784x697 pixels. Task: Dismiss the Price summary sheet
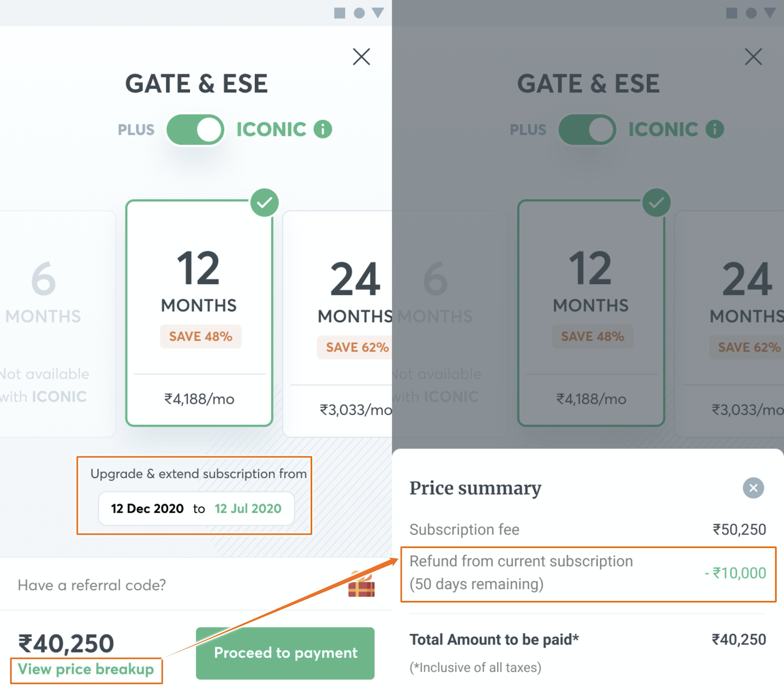(753, 488)
